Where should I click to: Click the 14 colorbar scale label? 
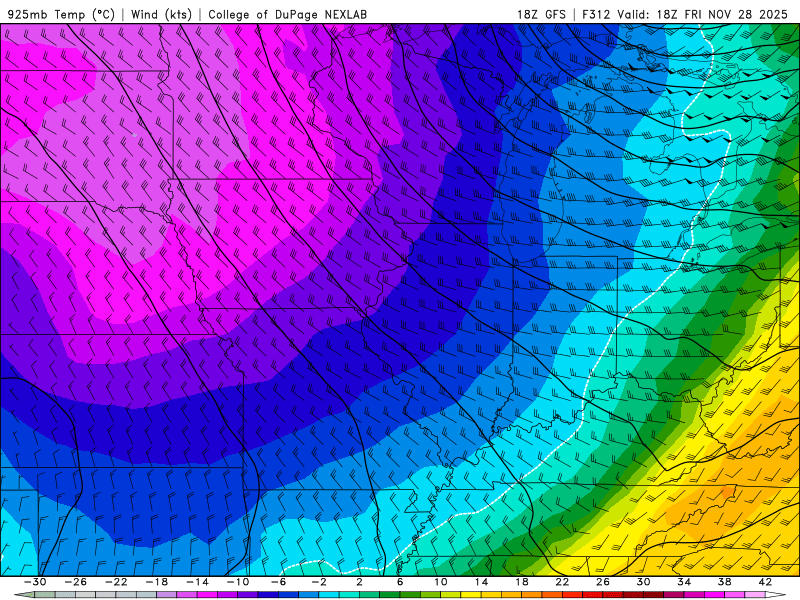click(481, 582)
